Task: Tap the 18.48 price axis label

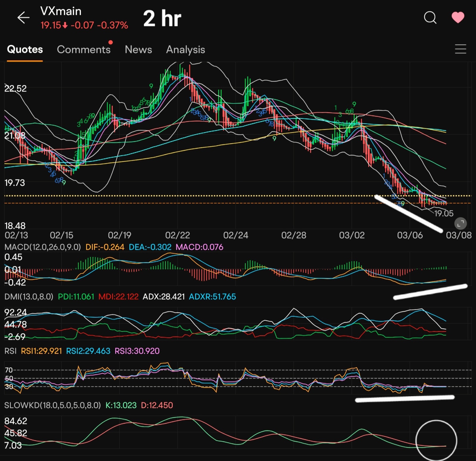Action: [x=15, y=226]
